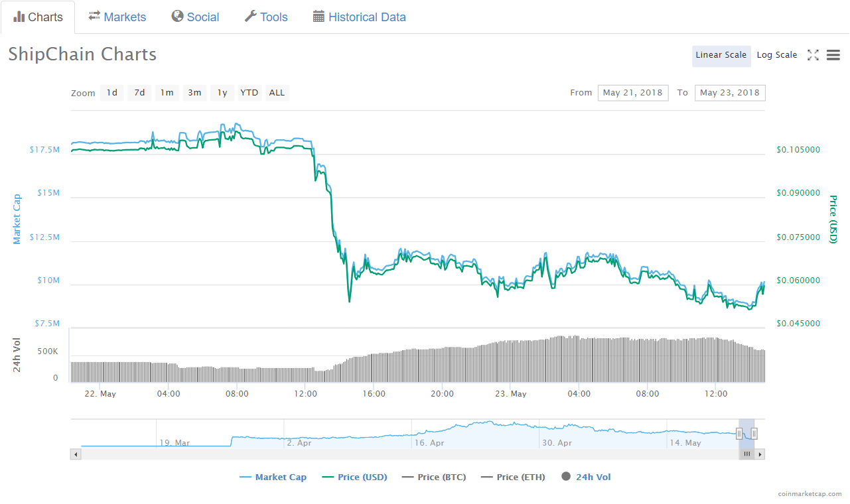The image size is (850, 504).
Task: Click the $0.105000 price axis label
Action: [x=798, y=150]
